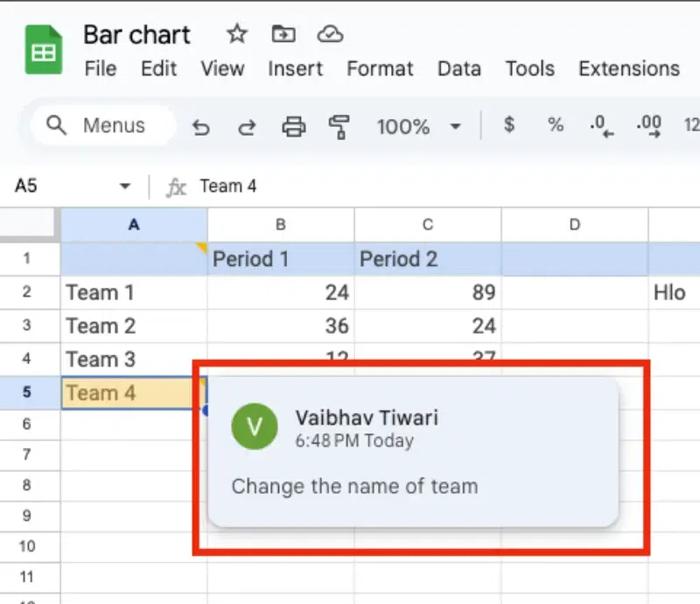Image resolution: width=700 pixels, height=604 pixels.
Task: Open the zoom level dropdown
Action: pos(420,126)
